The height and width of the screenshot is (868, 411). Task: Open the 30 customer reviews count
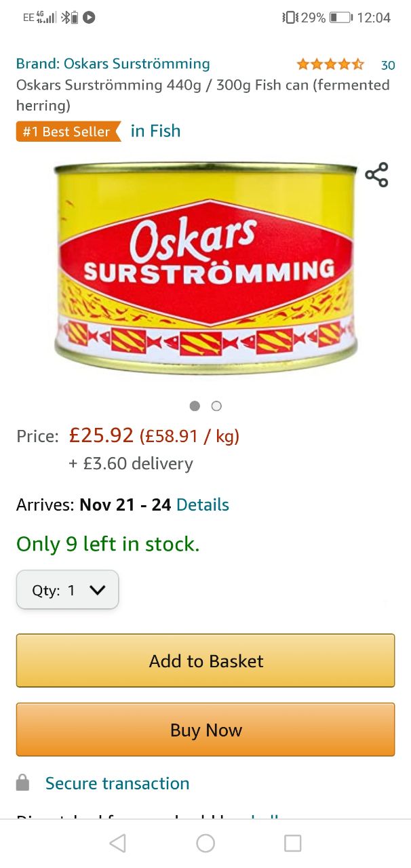(387, 65)
